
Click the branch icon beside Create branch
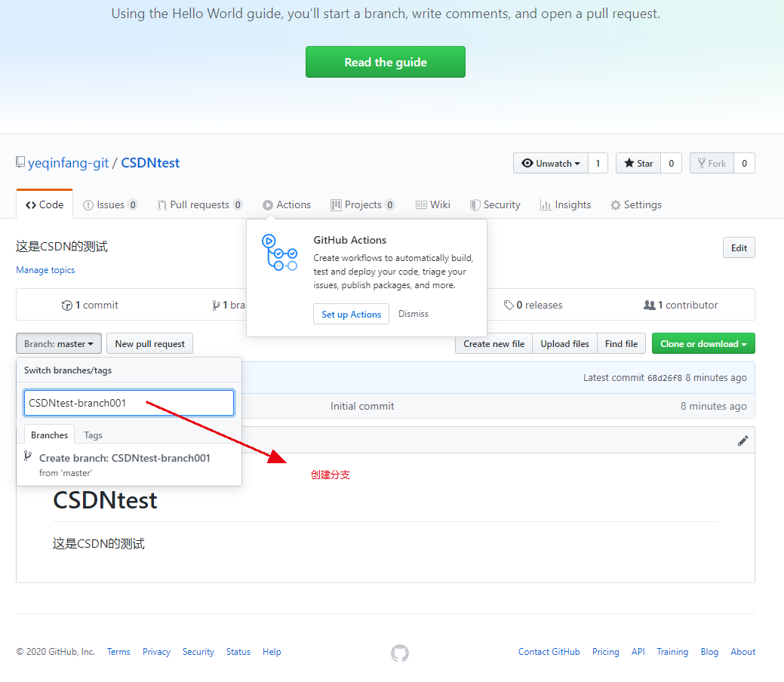coord(28,456)
